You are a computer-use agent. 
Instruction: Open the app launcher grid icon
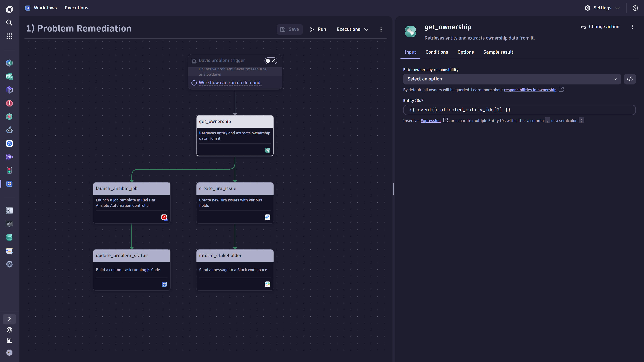pos(9,36)
